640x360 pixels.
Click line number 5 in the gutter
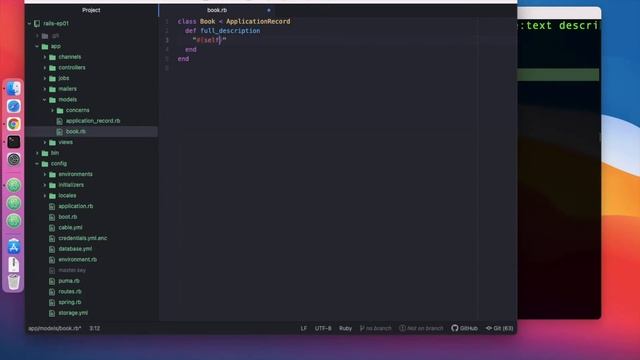[167, 59]
